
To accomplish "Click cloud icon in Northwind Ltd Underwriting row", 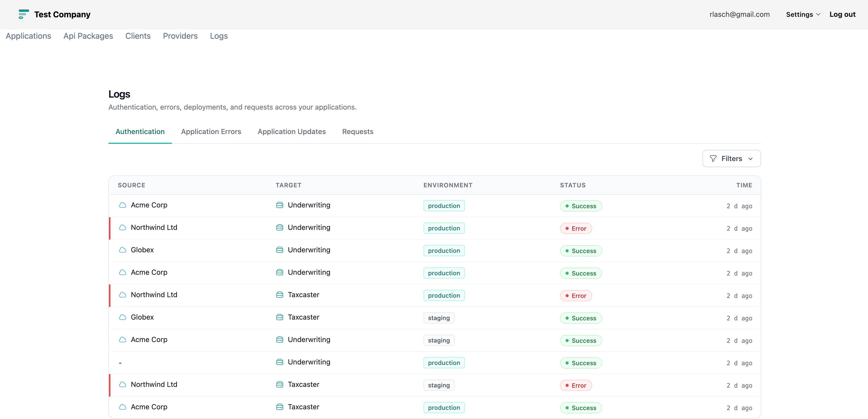I will (x=123, y=228).
